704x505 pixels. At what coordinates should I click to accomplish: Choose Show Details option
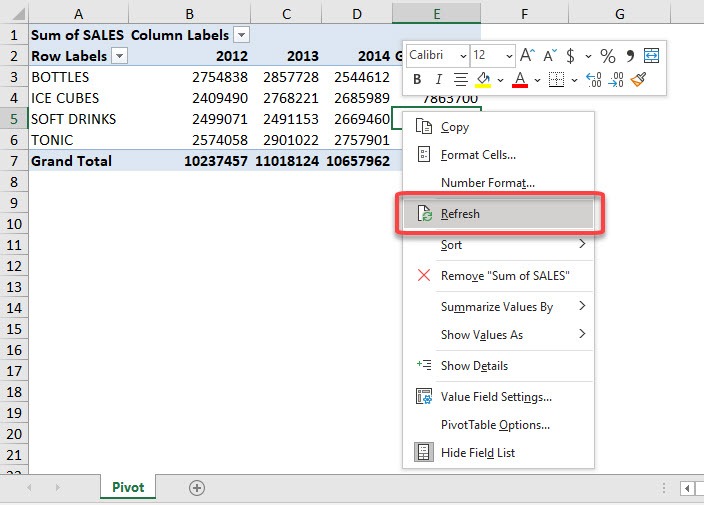pos(498,365)
